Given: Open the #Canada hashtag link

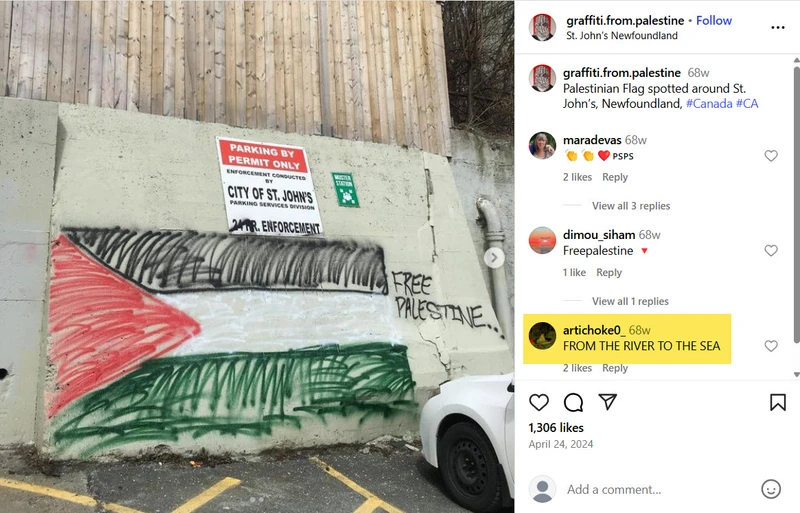Looking at the screenshot, I should (x=709, y=104).
